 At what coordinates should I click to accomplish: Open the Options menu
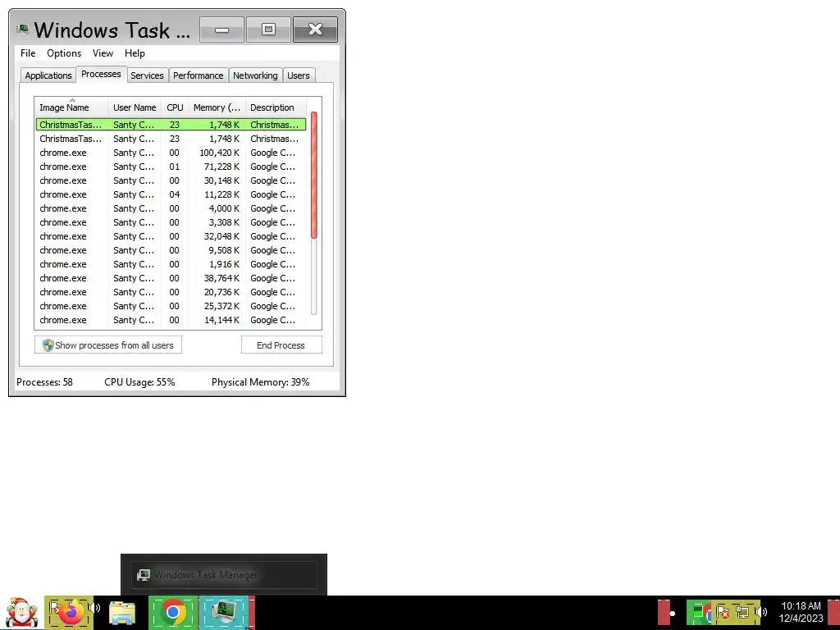(64, 53)
